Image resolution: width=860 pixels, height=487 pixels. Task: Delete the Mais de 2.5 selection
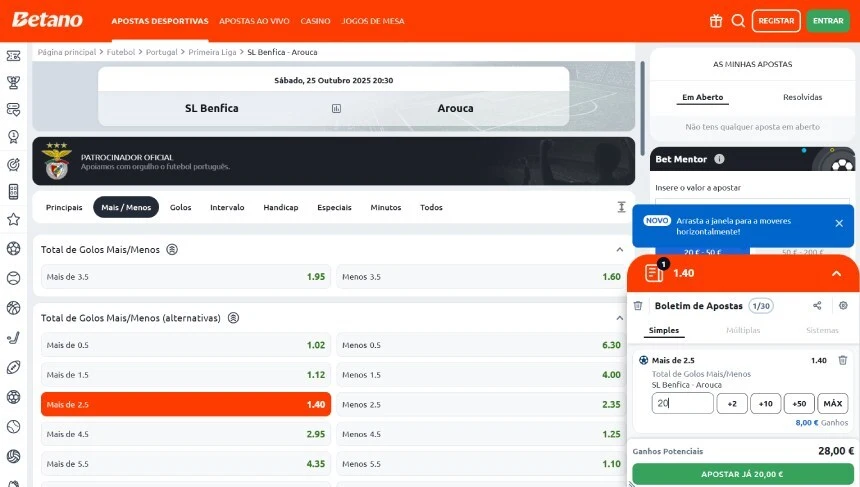point(842,360)
